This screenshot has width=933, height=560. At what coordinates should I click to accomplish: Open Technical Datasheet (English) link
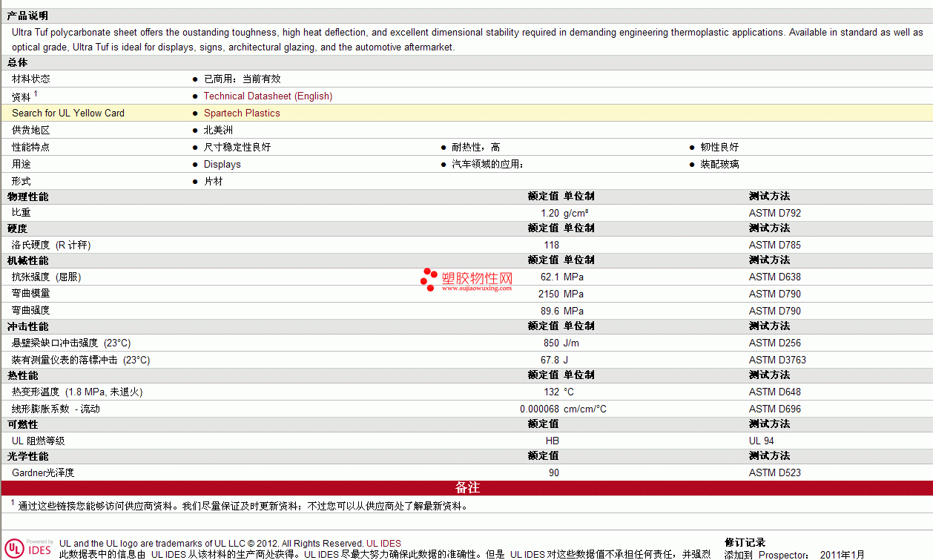268,96
